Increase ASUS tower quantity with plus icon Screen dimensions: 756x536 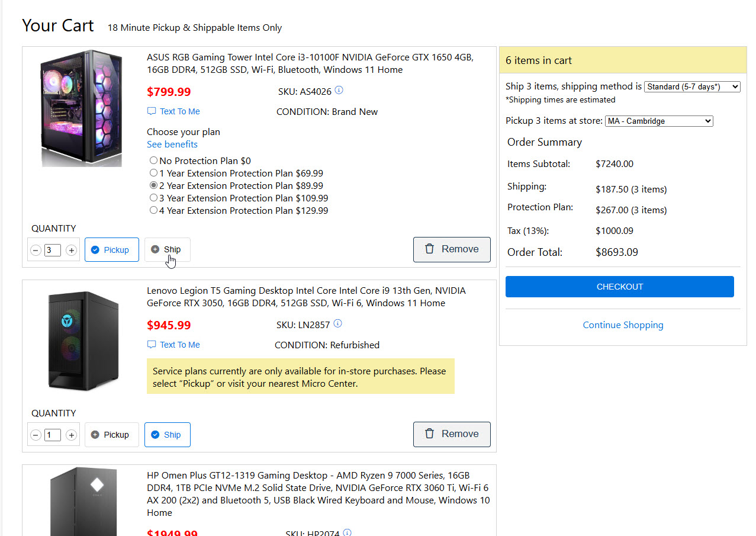click(71, 251)
